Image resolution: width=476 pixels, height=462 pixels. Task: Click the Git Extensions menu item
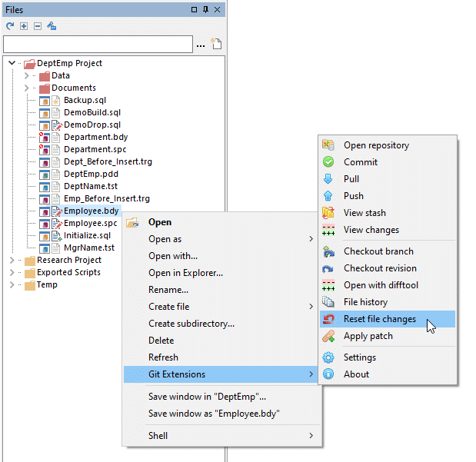[222, 374]
